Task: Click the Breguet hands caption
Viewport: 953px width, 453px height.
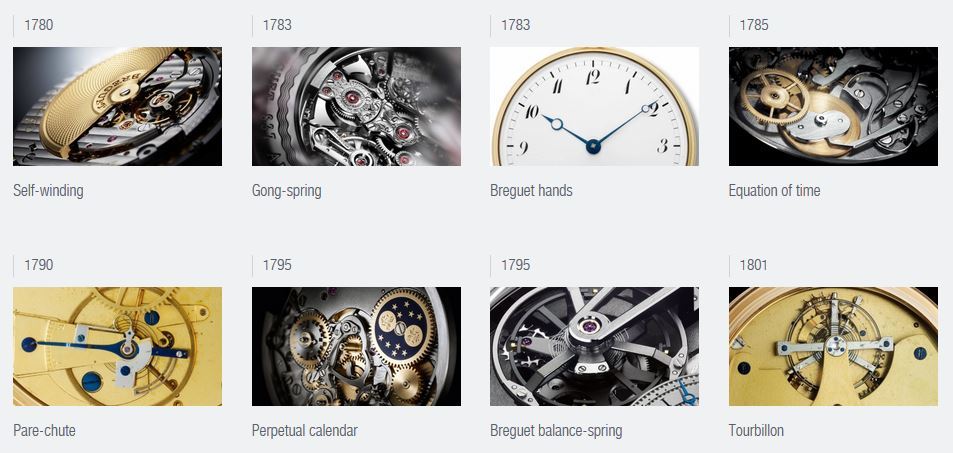Action: [531, 191]
